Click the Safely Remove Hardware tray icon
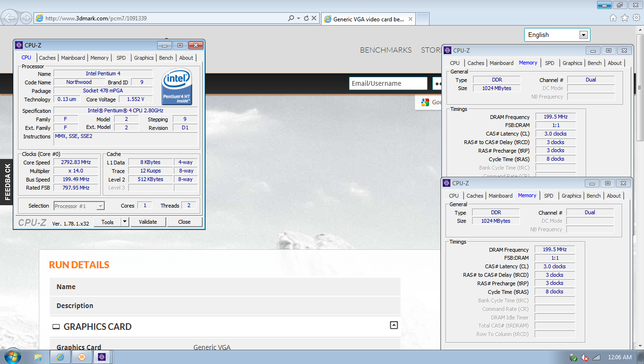The width and height of the screenshot is (644, 364). 573,357
